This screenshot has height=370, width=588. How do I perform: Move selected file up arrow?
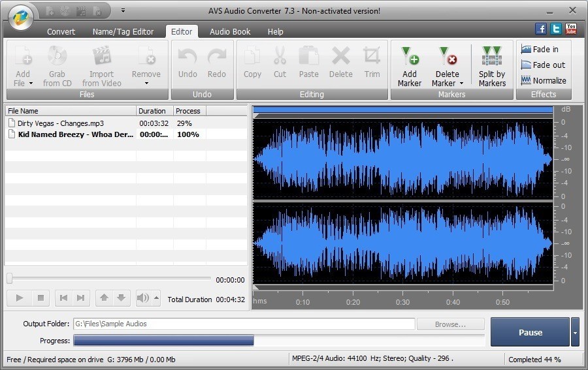point(104,298)
